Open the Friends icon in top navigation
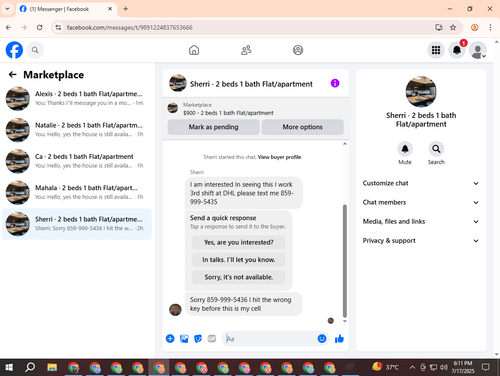 246,50
